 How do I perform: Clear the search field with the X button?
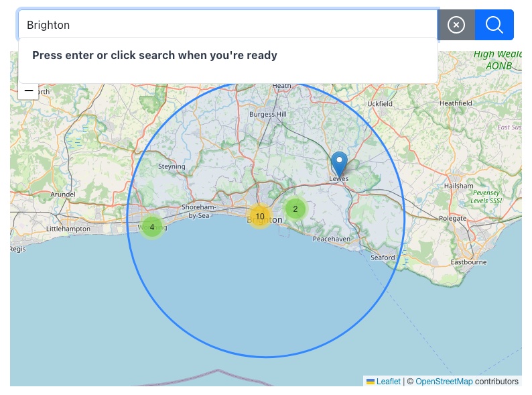tap(456, 25)
